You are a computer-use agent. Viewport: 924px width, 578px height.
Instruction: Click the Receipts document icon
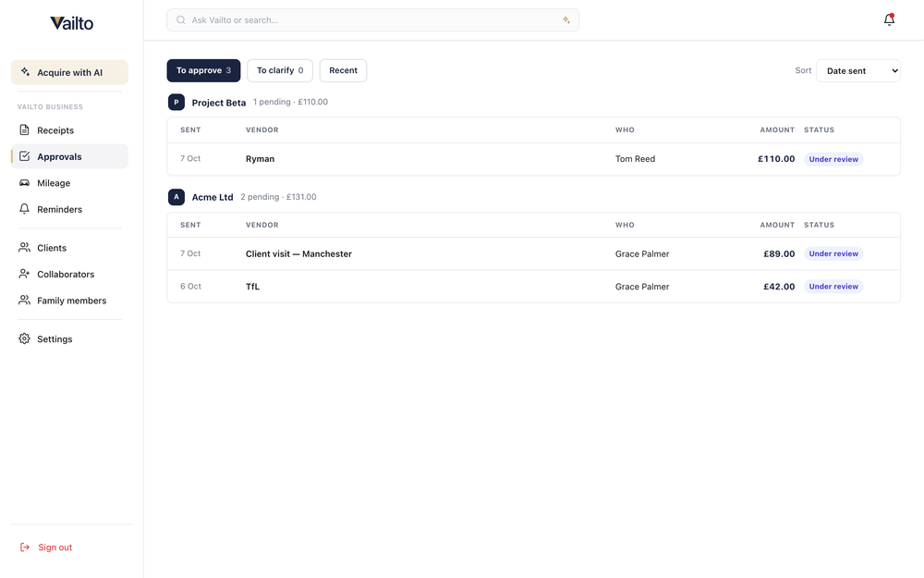tap(24, 129)
